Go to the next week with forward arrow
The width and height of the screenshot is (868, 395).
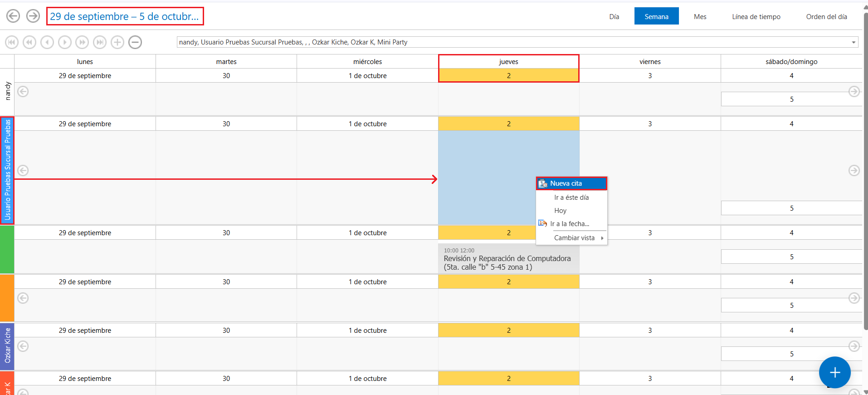click(x=33, y=16)
